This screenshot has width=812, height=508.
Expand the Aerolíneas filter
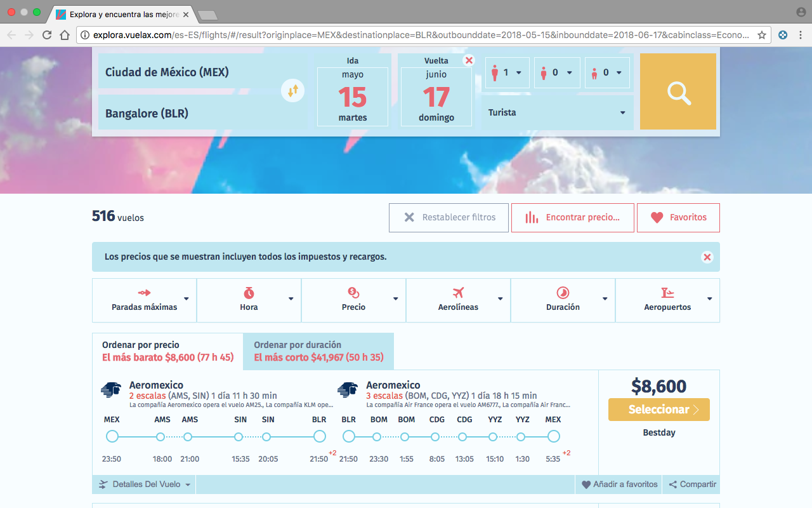pyautogui.click(x=459, y=300)
